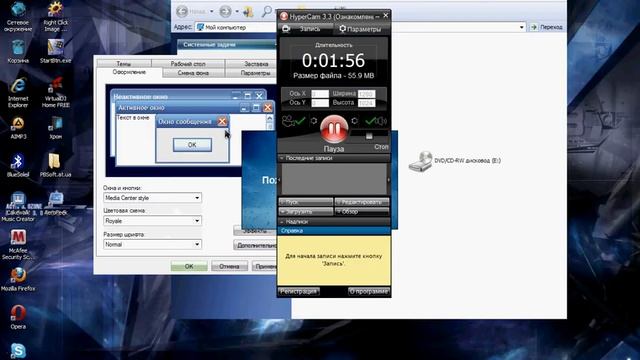The width and height of the screenshot is (640, 360).
Task: Open AIMP3 desktop icon
Action: pyautogui.click(x=18, y=128)
